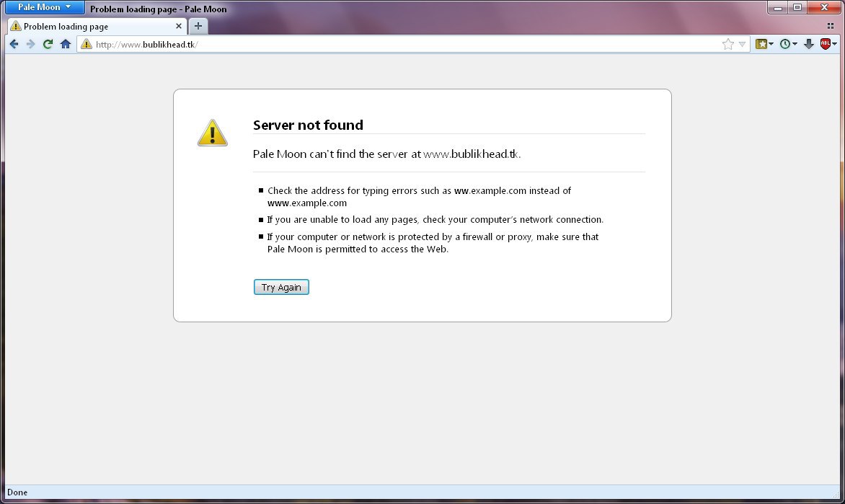The width and height of the screenshot is (845, 504).
Task: Expand the Bookmarks button dropdown arrow
Action: [771, 44]
